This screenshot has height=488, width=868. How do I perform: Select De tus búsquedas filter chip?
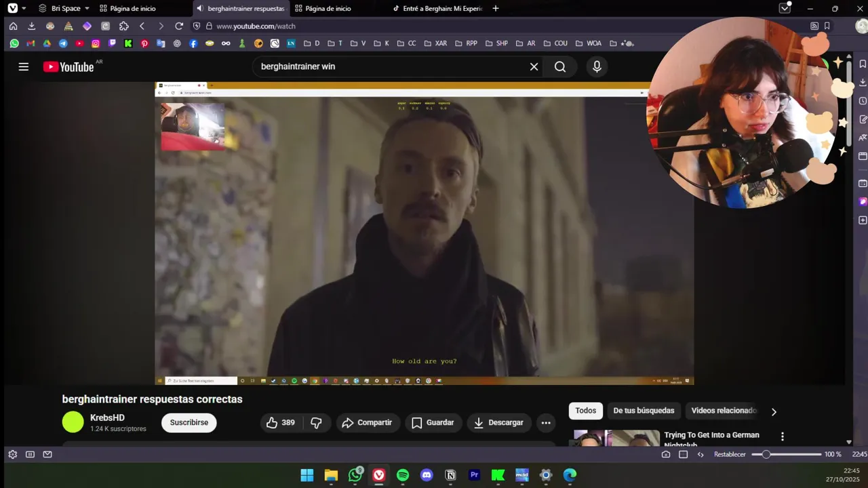644,411
